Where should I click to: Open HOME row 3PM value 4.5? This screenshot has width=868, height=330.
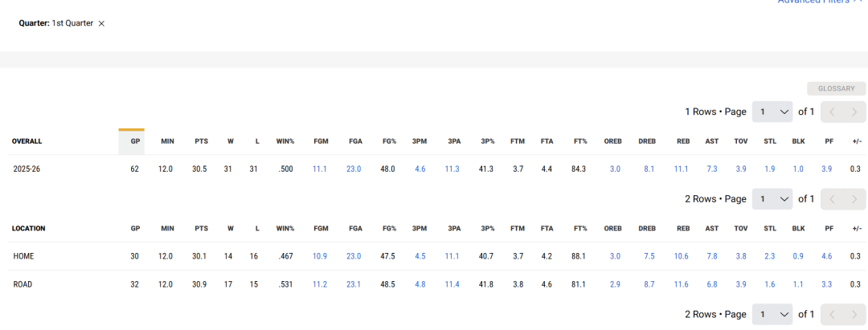[420, 256]
